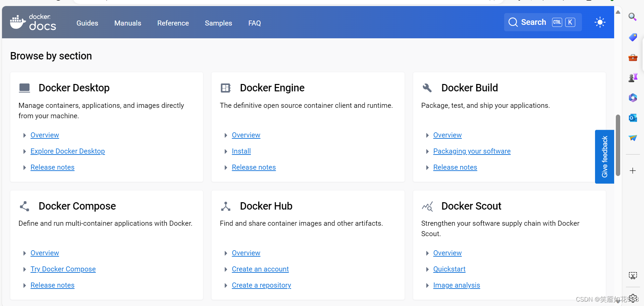The width and height of the screenshot is (644, 306).
Task: Open browser sidebar toolbox icon
Action: click(x=633, y=57)
